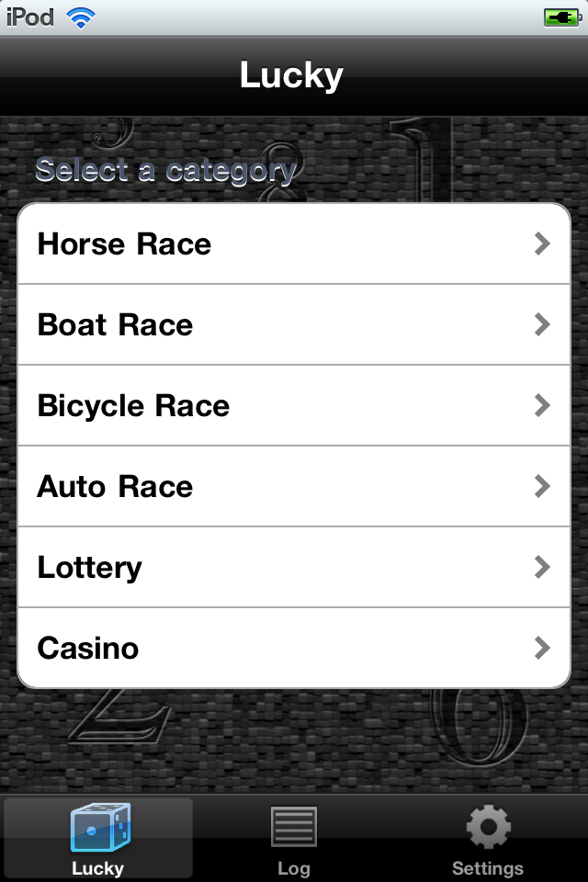Tap the battery charging icon
This screenshot has width=588, height=882.
(560, 17)
